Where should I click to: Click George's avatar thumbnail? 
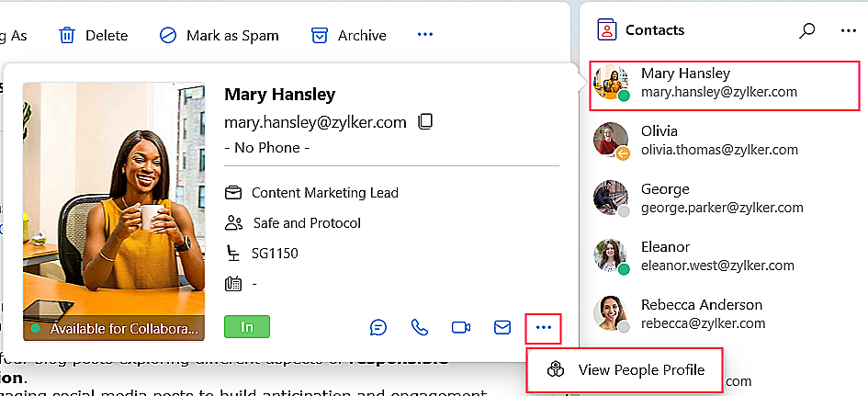(611, 198)
